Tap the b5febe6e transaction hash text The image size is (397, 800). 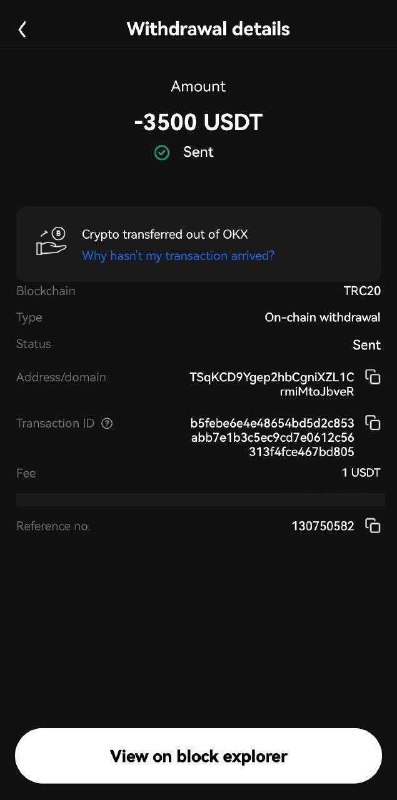272,437
